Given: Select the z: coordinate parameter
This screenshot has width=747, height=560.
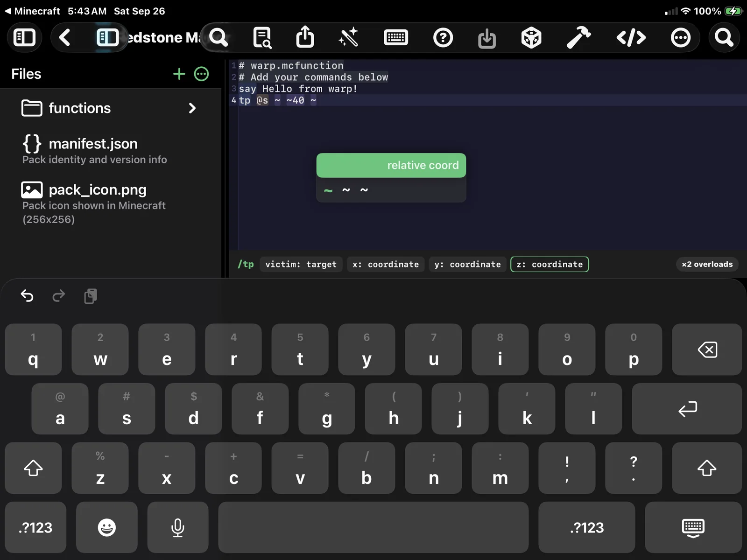Looking at the screenshot, I should point(550,264).
